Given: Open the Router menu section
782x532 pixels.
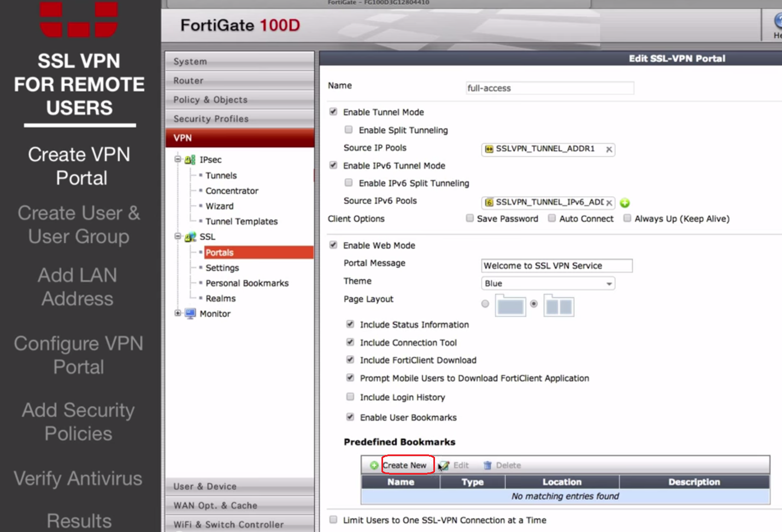Looking at the screenshot, I should [x=240, y=81].
